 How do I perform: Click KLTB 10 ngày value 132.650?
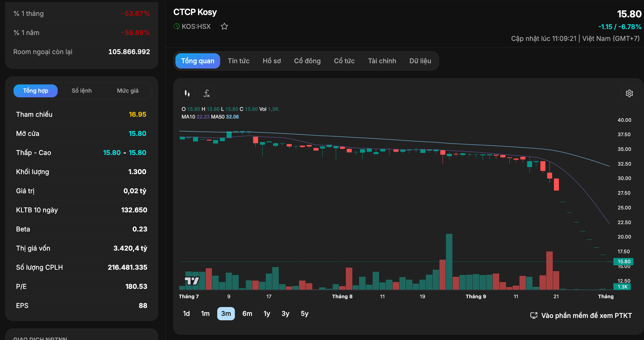click(x=134, y=210)
